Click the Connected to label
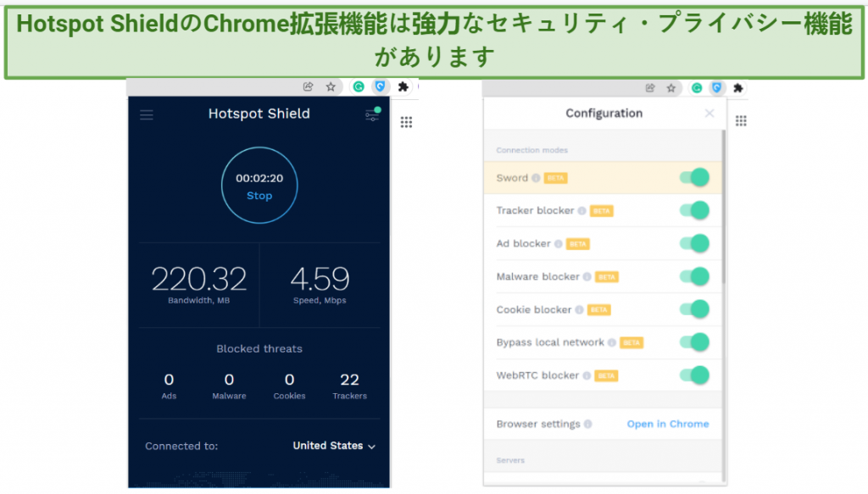 (181, 446)
